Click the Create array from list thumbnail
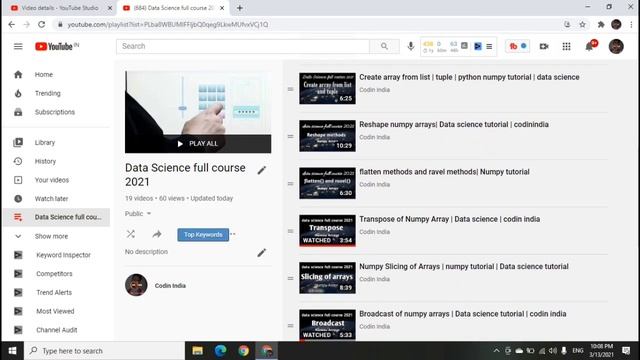Viewport: 640px width, 360px height. (327, 89)
